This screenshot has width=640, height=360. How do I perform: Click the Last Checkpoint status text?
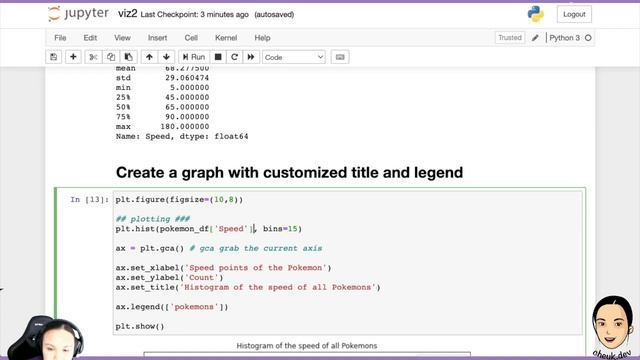pyautogui.click(x=194, y=15)
